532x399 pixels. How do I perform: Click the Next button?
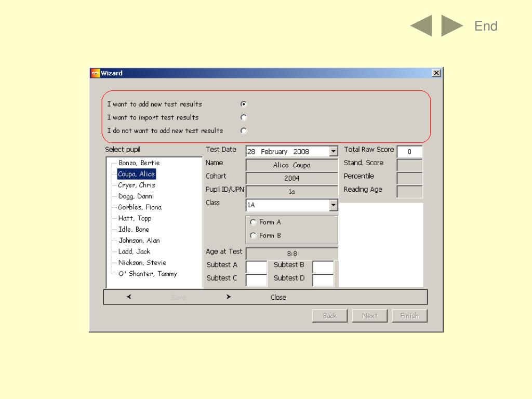370,316
